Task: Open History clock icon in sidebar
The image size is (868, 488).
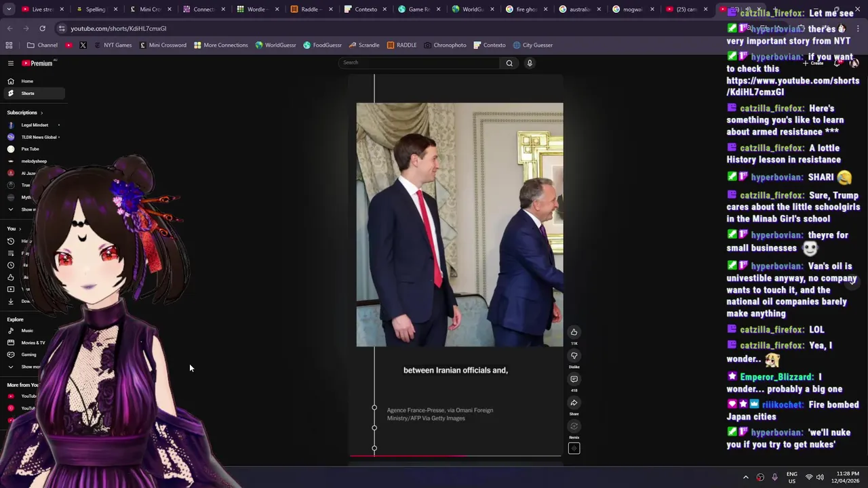Action: coord(11,241)
